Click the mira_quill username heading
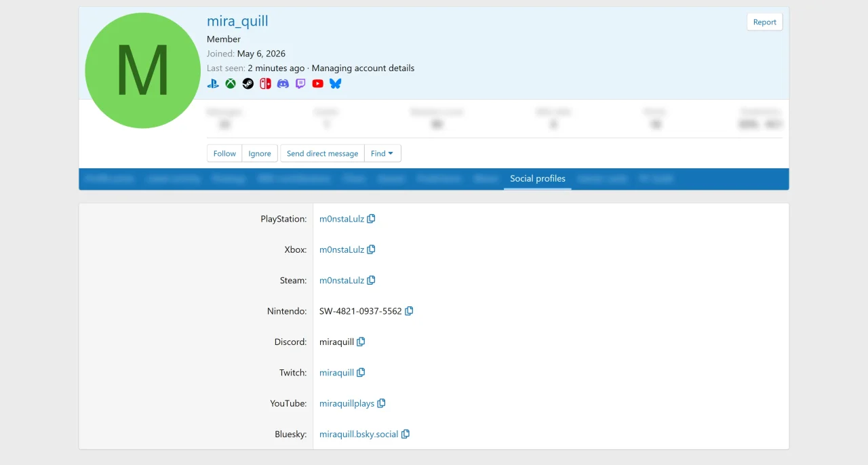The width and height of the screenshot is (868, 465). 237,21
